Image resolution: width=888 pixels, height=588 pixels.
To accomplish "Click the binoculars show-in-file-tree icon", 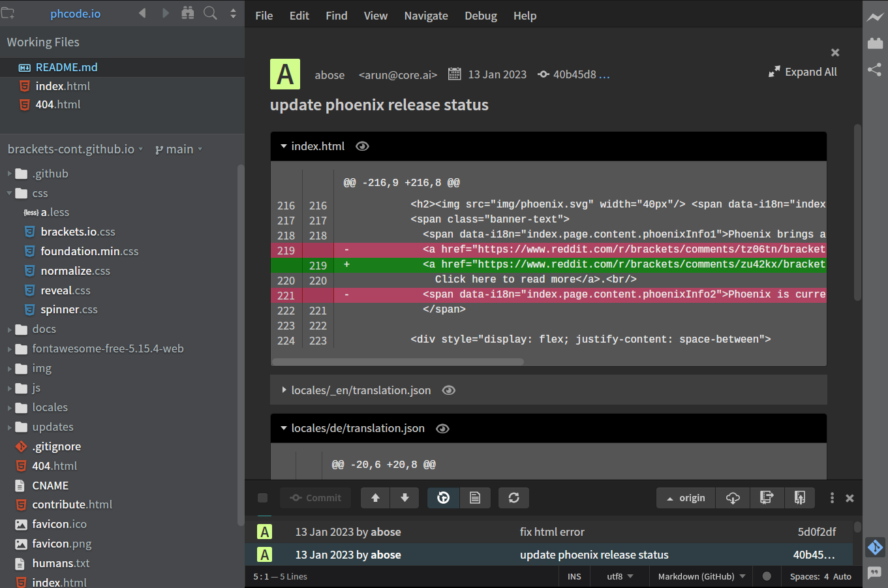I will tap(188, 13).
